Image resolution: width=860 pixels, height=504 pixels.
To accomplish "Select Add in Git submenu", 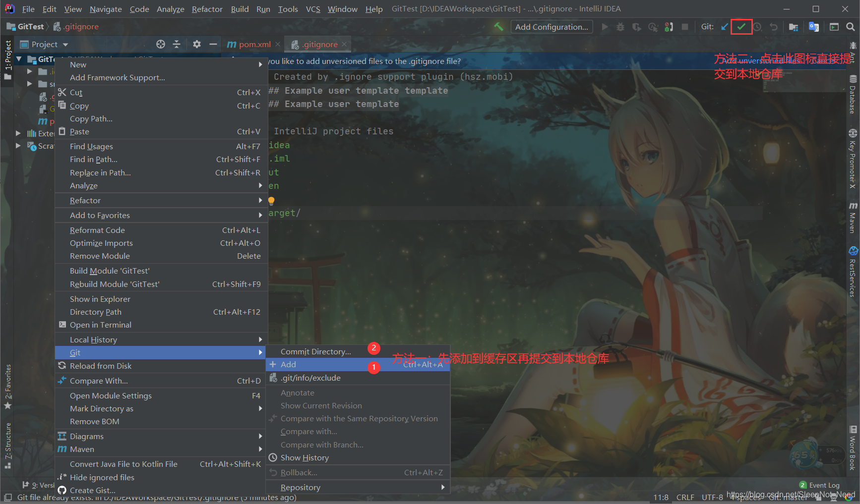I will coord(358,364).
